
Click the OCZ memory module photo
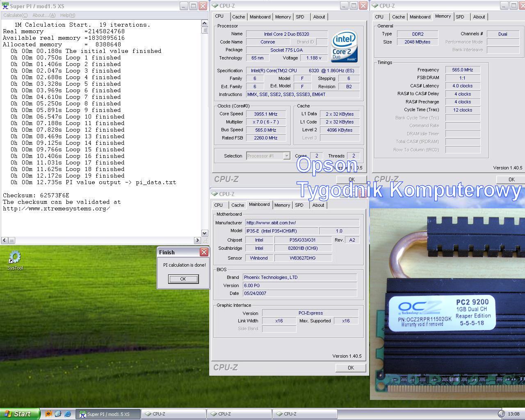click(x=447, y=304)
